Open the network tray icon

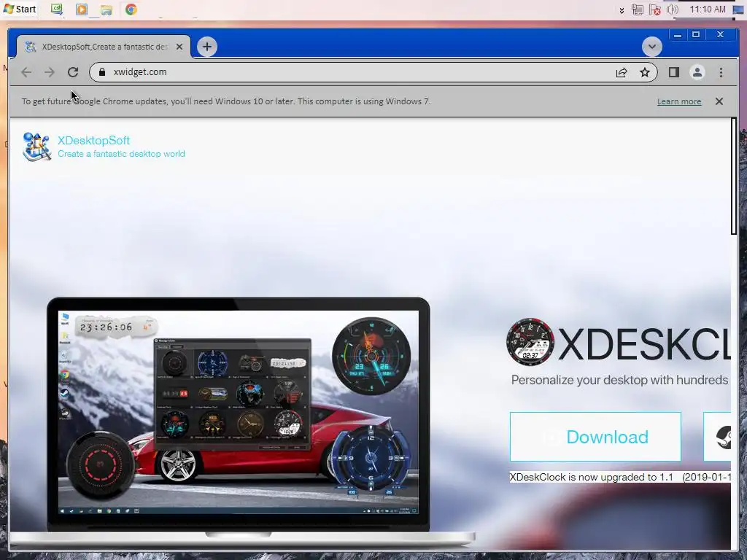coord(638,9)
